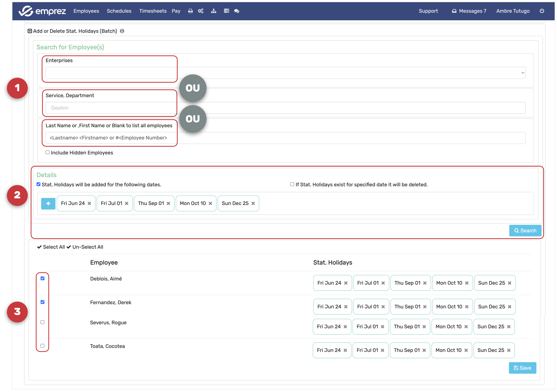Collapse the Add or Delete Stat. Holidays section
Screen dimensions: 557x392
(x=30, y=31)
